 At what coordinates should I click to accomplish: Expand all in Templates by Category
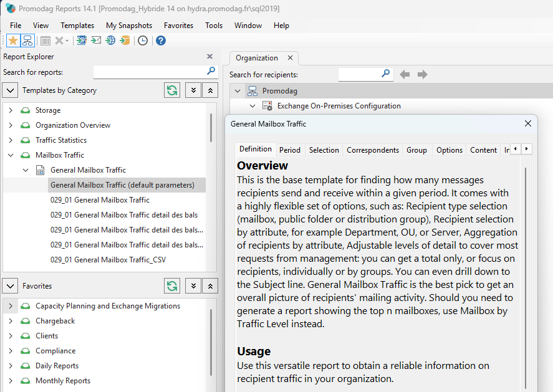point(193,90)
